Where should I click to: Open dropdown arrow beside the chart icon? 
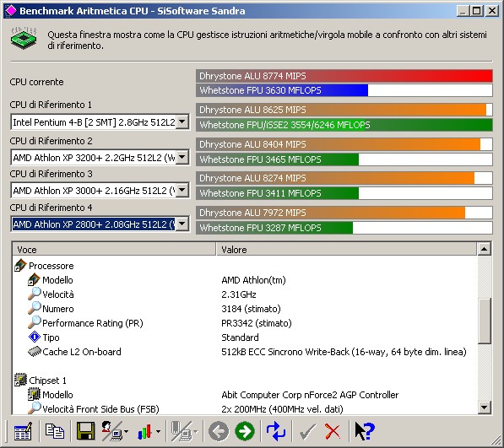(x=158, y=432)
